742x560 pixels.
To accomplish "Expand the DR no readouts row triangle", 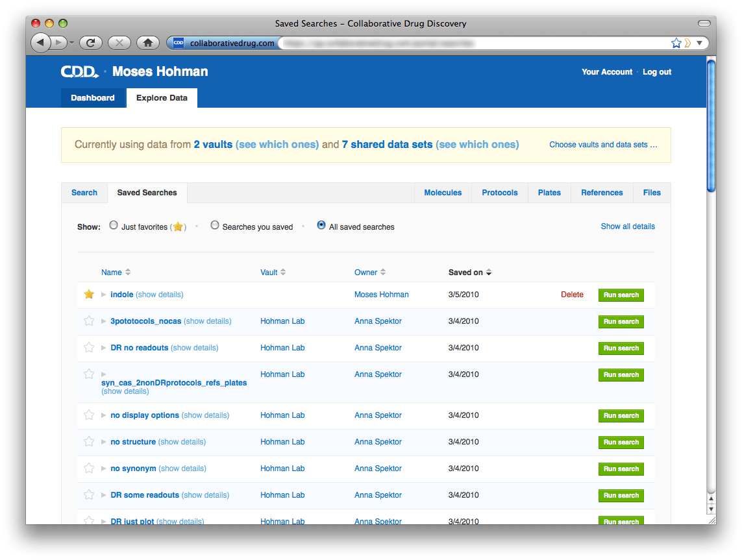I will [x=104, y=348].
